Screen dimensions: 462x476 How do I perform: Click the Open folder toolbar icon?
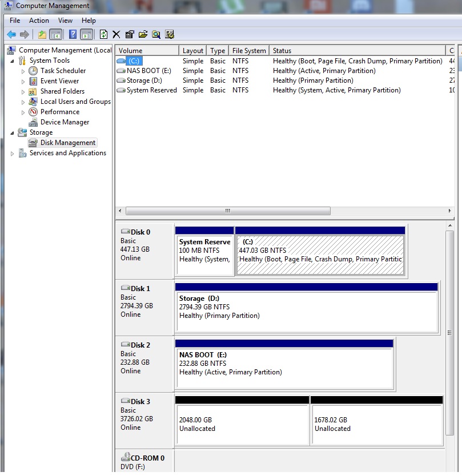point(143,34)
